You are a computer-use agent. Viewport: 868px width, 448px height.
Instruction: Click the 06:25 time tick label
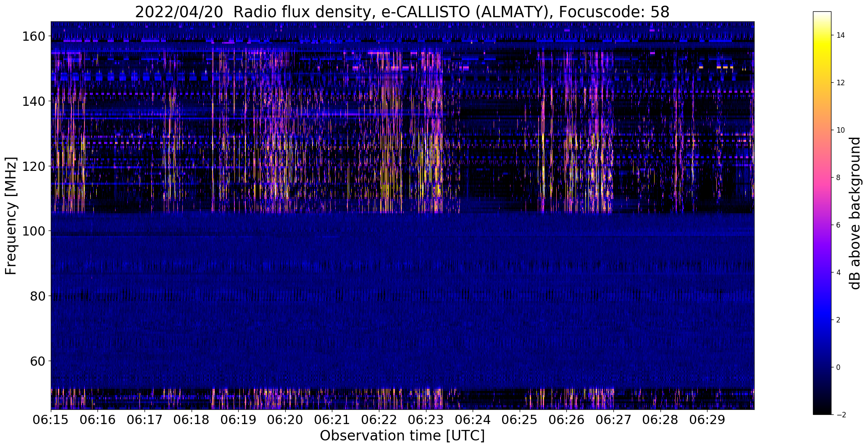[x=520, y=420]
